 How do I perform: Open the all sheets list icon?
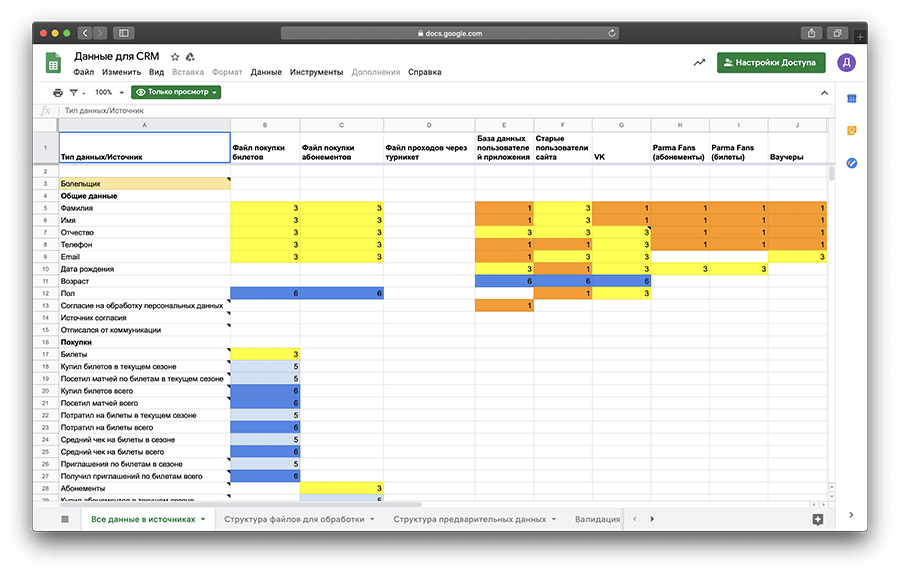tap(66, 519)
